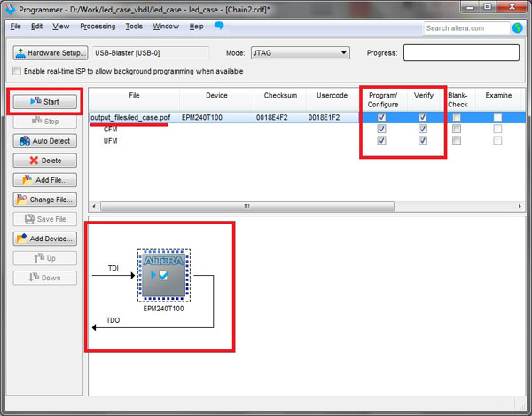Open the Add Device dialog
The height and width of the screenshot is (416, 532).
point(45,239)
